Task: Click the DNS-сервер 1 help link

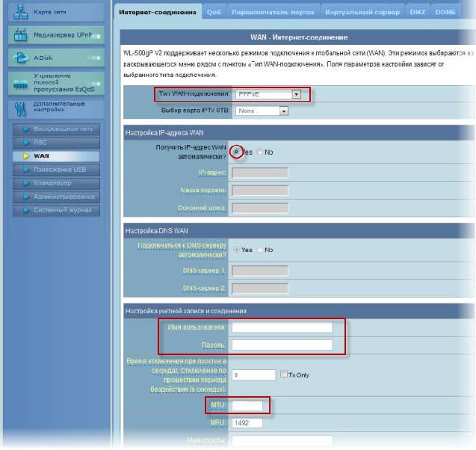Action: 204,271
